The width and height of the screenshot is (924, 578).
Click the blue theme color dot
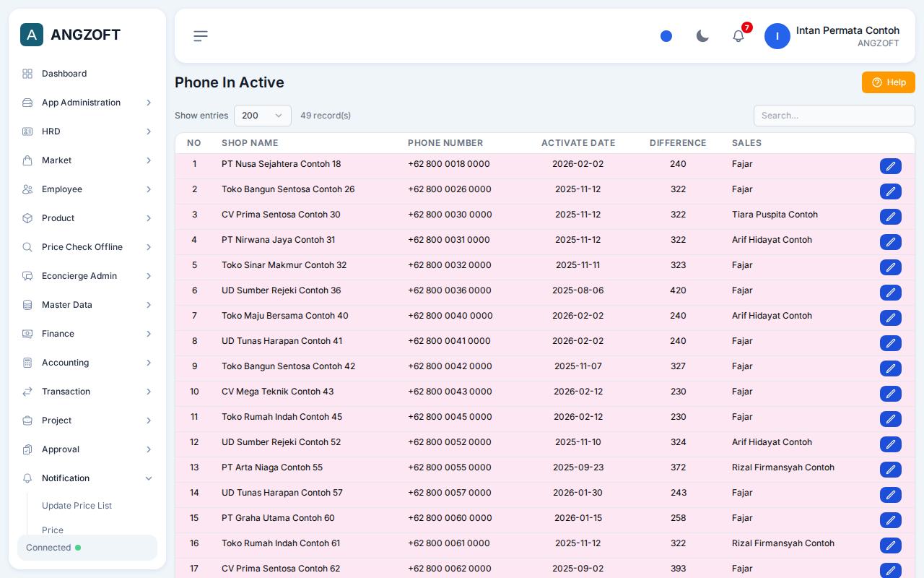[666, 36]
